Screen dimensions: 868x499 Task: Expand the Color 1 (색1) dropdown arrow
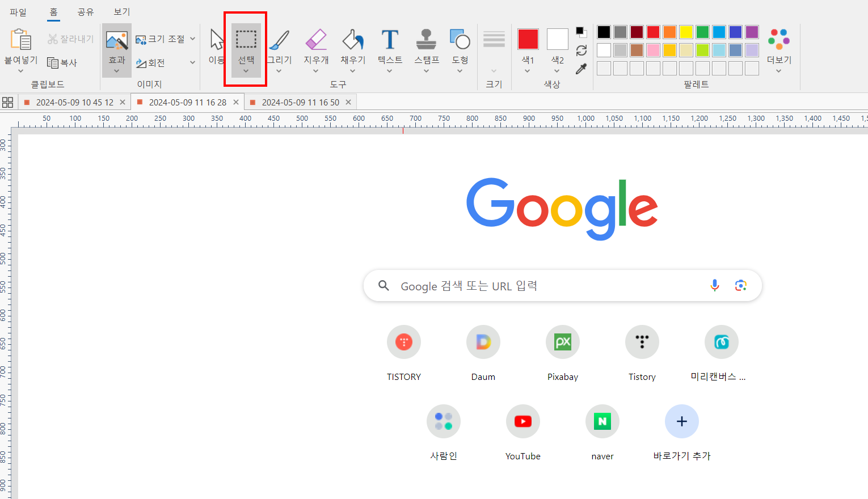point(528,71)
